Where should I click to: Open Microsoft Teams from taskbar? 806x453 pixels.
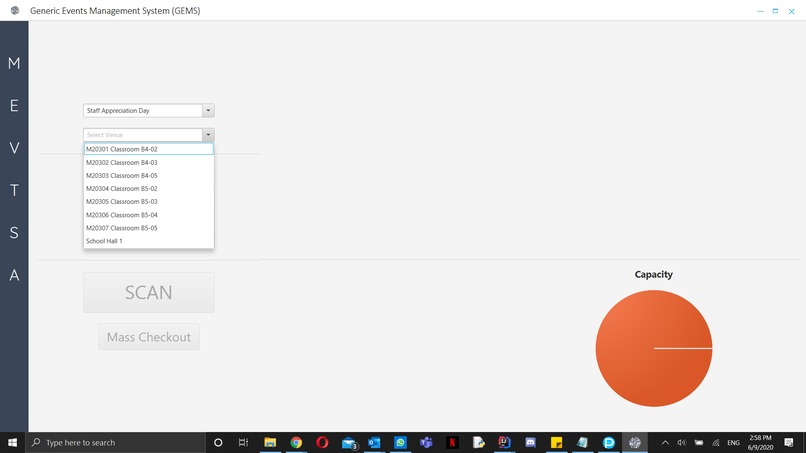[x=426, y=442]
